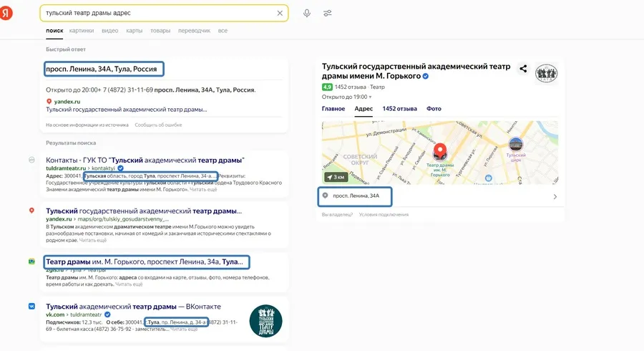Open theatre logo thumbnail in info card

546,74
